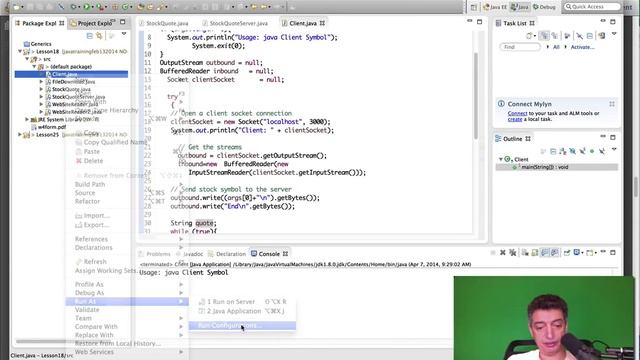Expand Lesson25 project node
This screenshot has height=360, width=640.
pyautogui.click(x=20, y=134)
